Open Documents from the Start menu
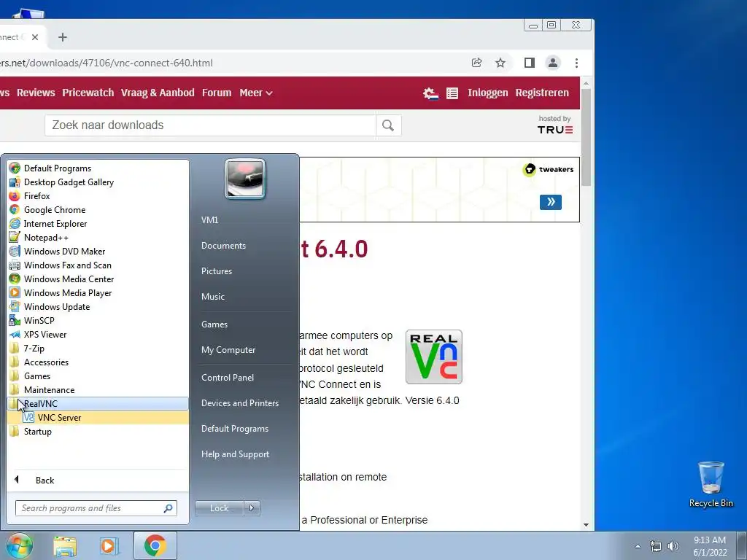 coord(223,246)
